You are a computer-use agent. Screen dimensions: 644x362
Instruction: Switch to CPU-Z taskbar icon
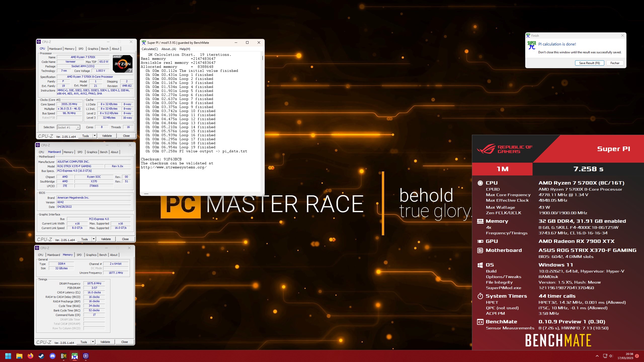point(86,356)
